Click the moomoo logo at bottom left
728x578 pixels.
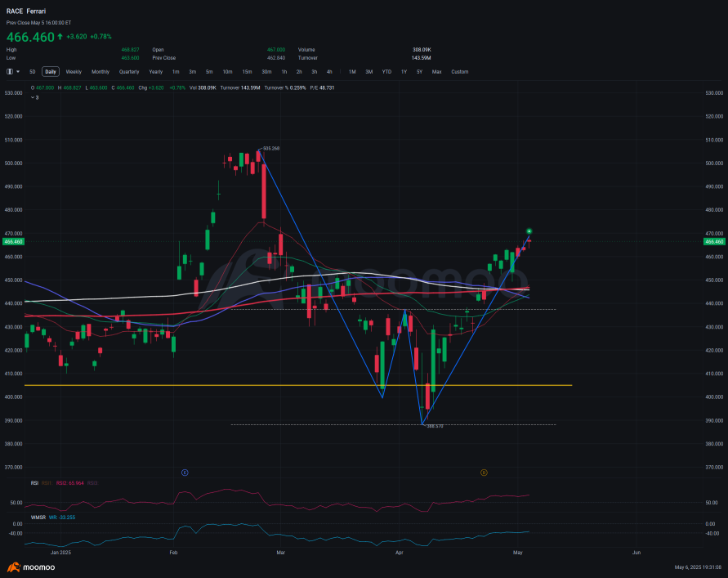coord(31,567)
